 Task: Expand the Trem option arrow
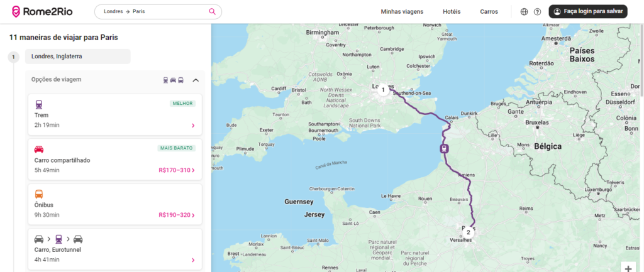coord(192,126)
